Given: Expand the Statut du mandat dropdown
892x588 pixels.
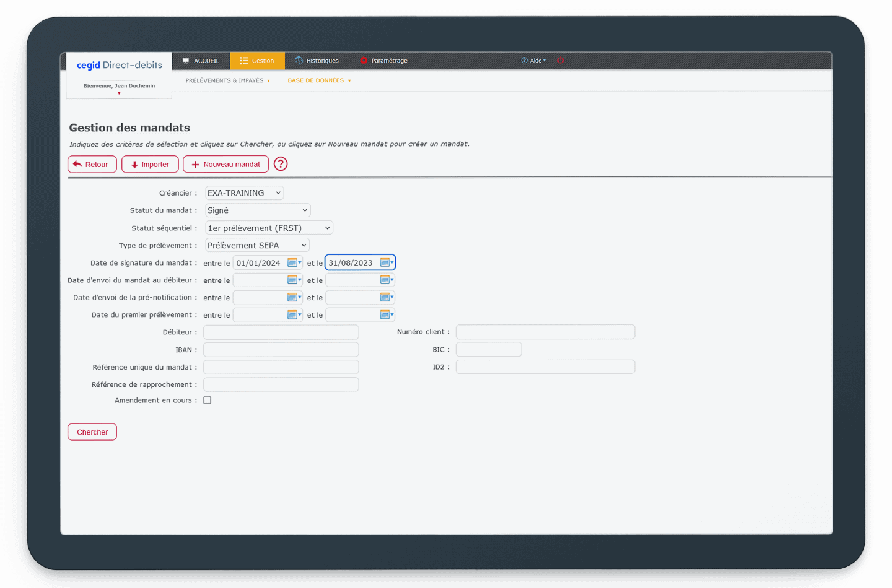Looking at the screenshot, I should pos(257,210).
